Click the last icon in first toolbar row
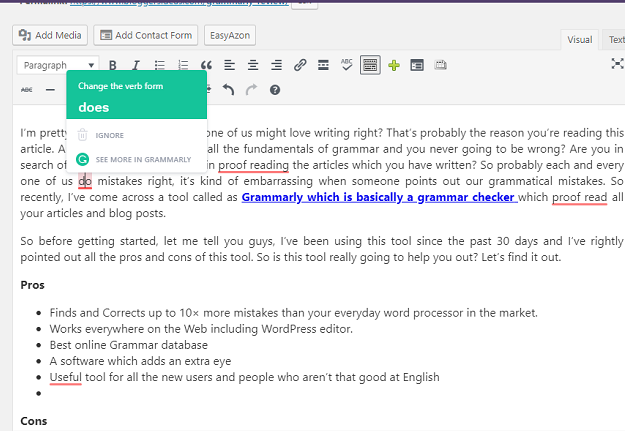 point(440,65)
